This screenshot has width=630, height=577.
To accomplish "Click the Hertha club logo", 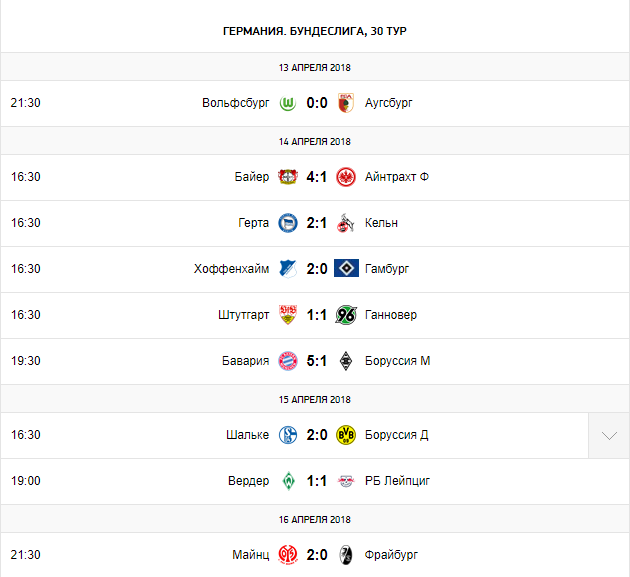I will pos(289,223).
